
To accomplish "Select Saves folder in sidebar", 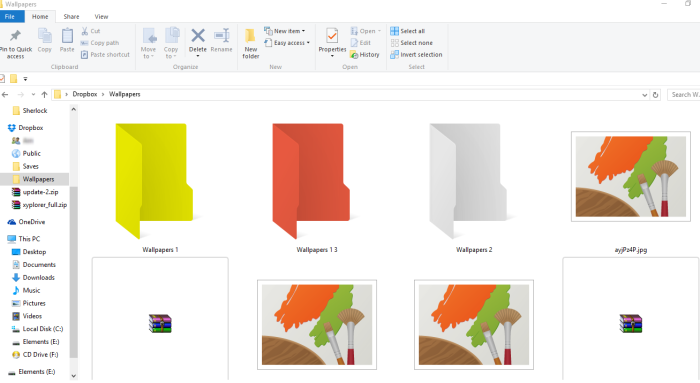I will (25, 166).
